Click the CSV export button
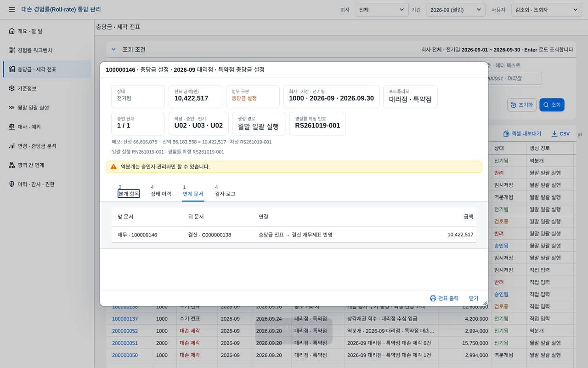This screenshot has width=588, height=368. 560,133
